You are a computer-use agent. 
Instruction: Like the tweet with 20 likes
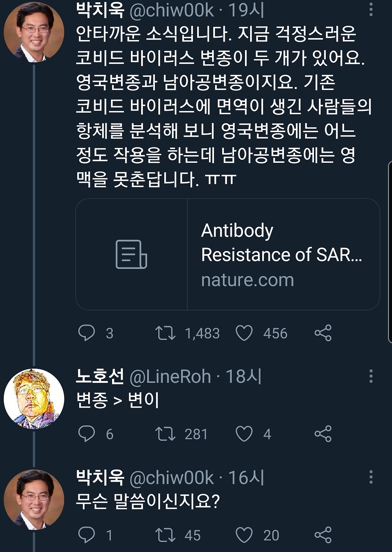click(x=244, y=535)
